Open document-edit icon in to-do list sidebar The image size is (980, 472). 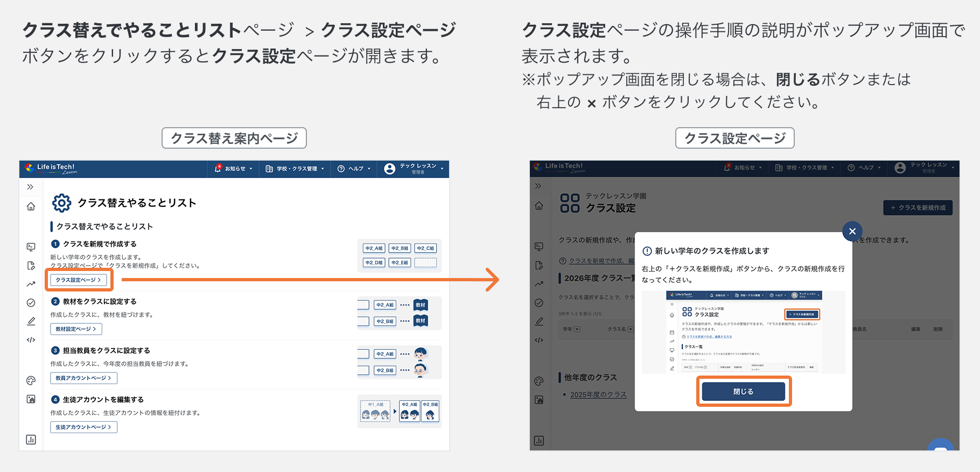point(31,266)
